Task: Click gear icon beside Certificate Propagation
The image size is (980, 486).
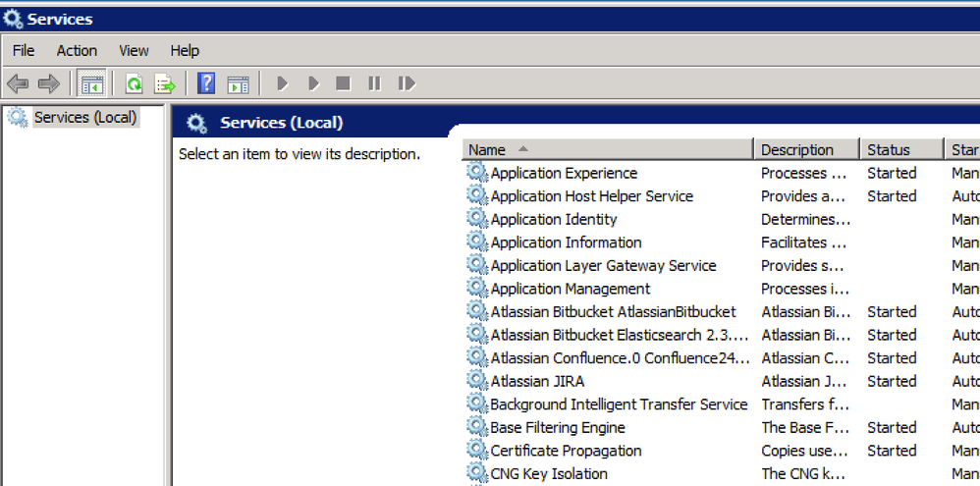Action: pos(477,450)
